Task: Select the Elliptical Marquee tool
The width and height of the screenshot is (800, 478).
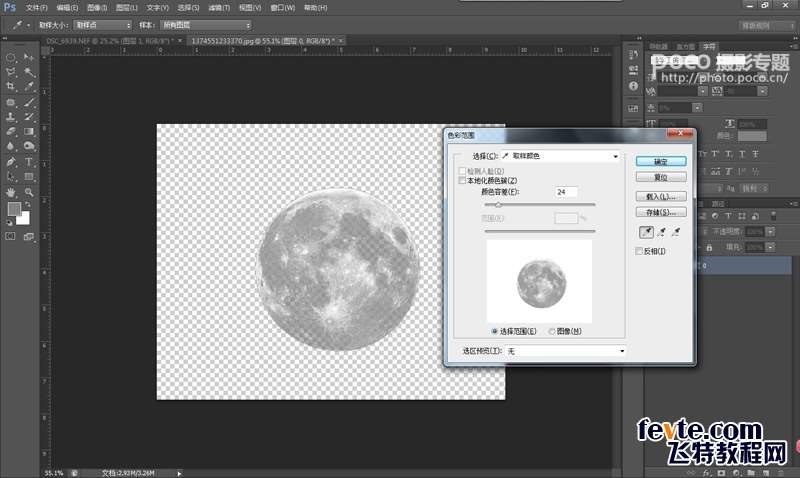Action: point(11,57)
